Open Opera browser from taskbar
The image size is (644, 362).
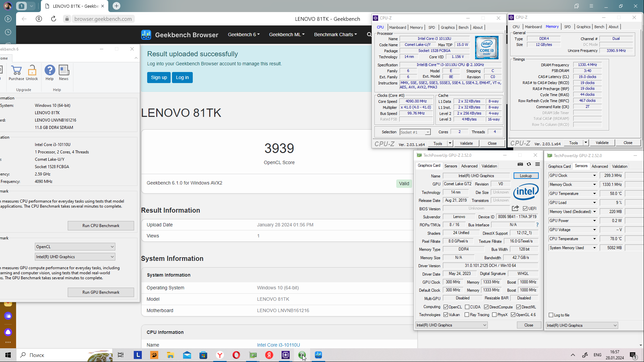point(236,355)
